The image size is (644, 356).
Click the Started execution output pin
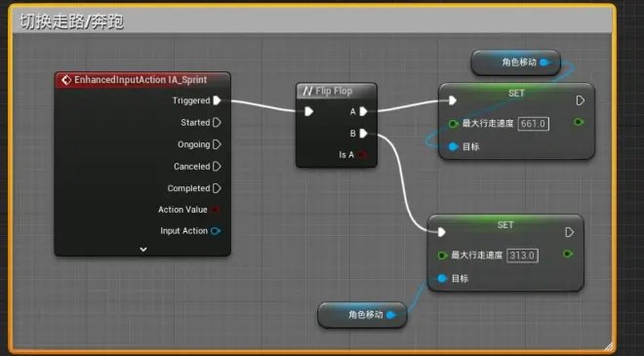[x=218, y=122]
